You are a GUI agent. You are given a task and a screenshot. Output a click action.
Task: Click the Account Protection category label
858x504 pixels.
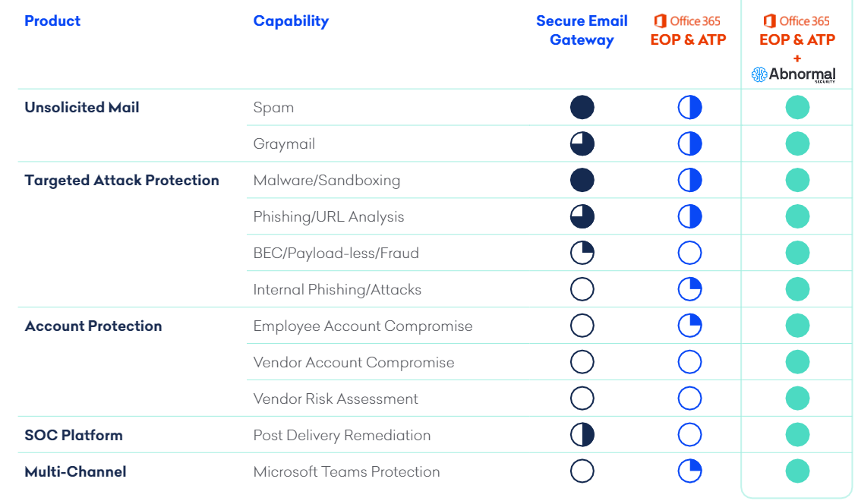click(x=93, y=326)
